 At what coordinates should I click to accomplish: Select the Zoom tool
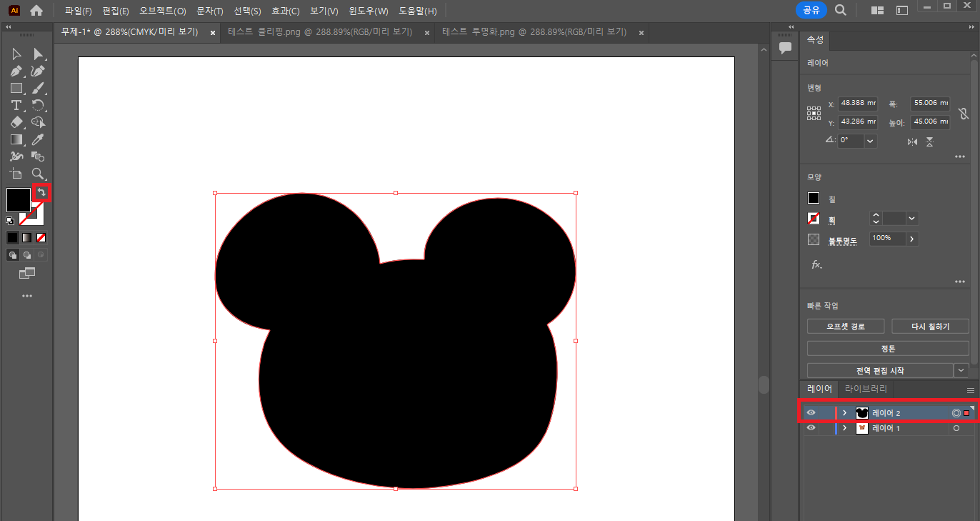point(38,174)
